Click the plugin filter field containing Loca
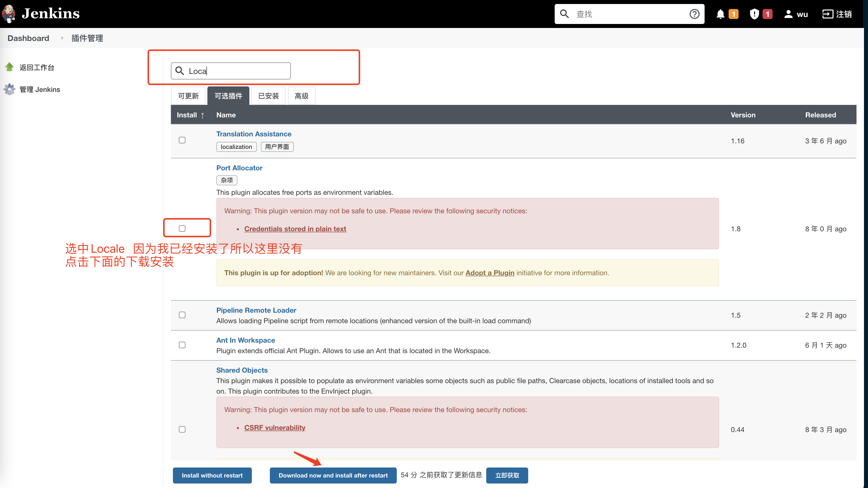Screen dimensions: 868x488 click(230, 71)
